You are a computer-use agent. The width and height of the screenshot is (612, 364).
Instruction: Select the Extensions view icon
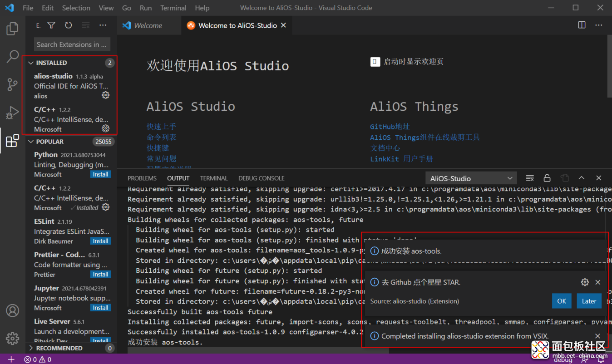coord(12,141)
